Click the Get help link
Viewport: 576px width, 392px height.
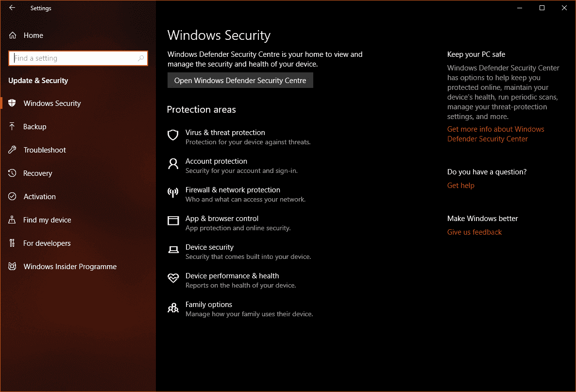tap(460, 185)
